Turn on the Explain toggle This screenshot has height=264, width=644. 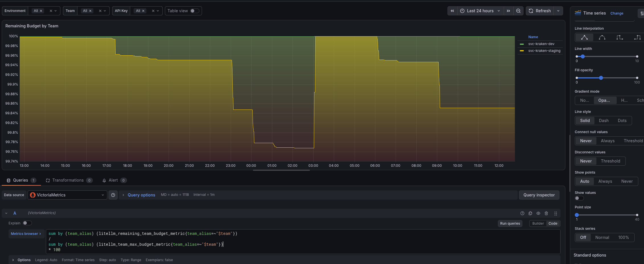point(27,223)
